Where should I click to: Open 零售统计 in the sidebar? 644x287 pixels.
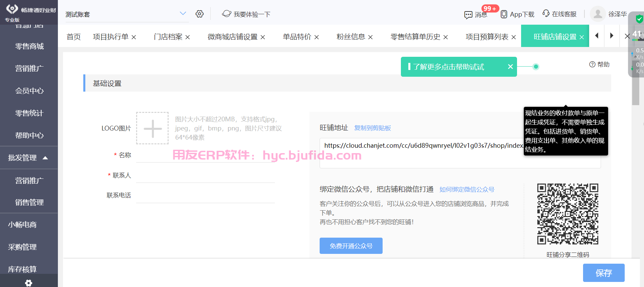[x=29, y=113]
